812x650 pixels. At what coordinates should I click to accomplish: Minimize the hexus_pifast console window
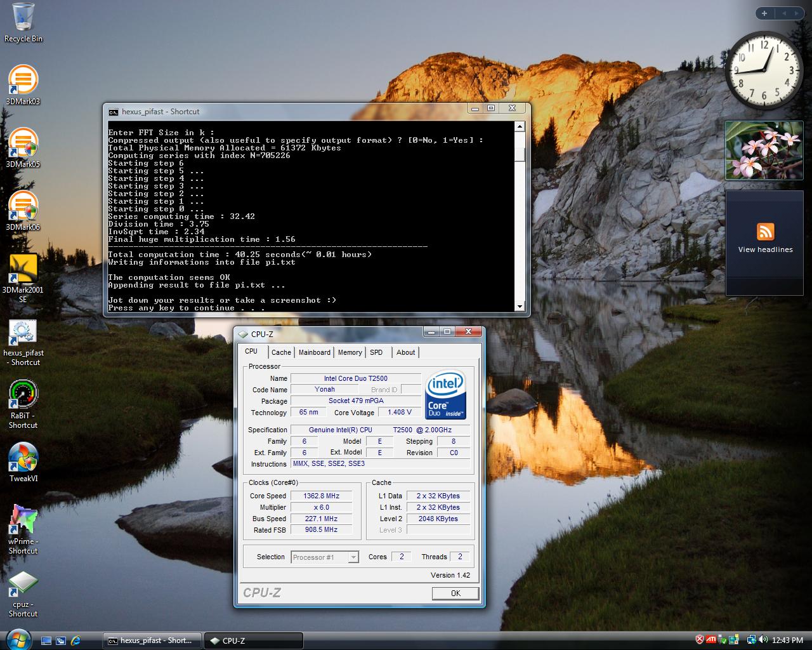[476, 109]
